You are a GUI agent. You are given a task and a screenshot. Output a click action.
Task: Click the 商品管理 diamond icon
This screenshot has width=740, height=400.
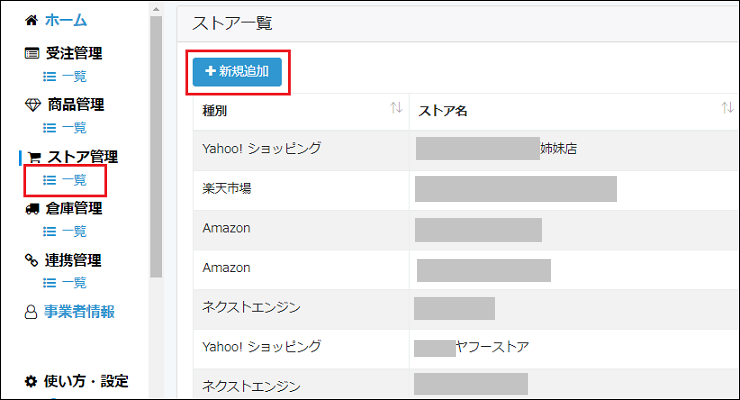(x=31, y=106)
